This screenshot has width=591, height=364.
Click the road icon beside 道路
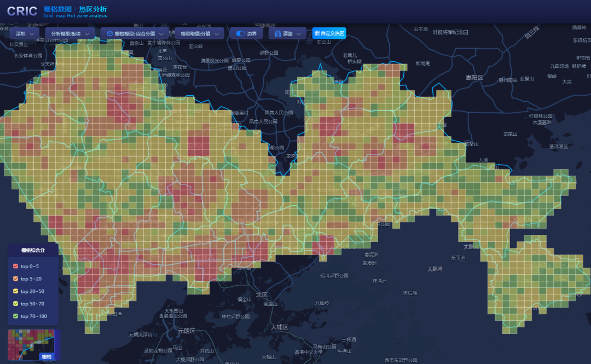click(277, 33)
